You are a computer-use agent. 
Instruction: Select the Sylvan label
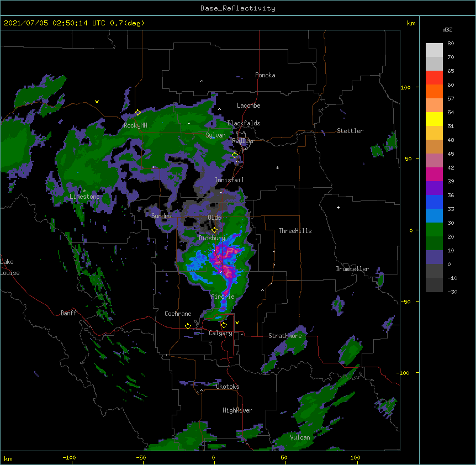click(x=215, y=135)
